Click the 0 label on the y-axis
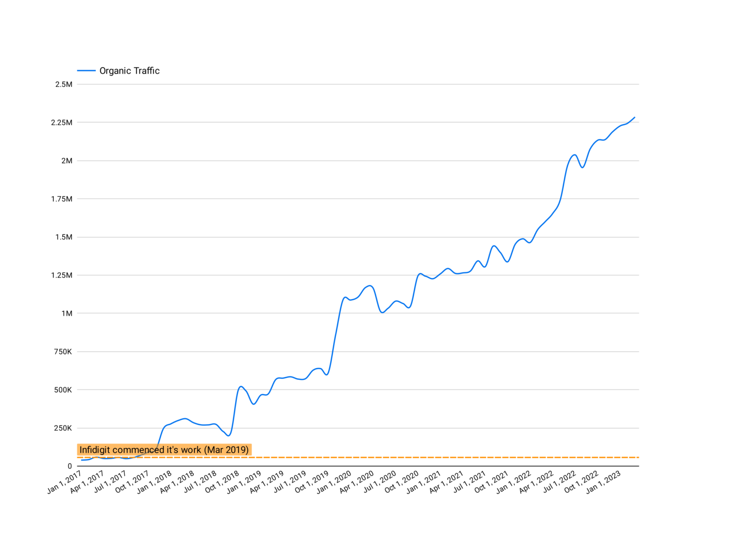This screenshot has height=560, width=746. [69, 466]
